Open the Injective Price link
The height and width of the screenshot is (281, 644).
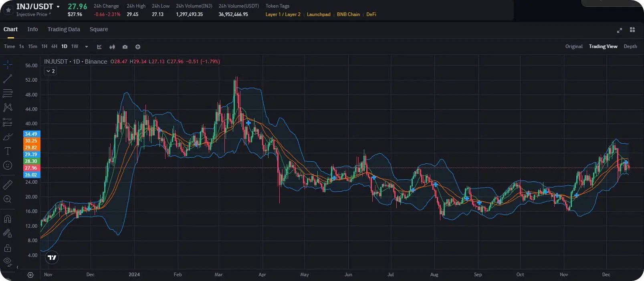(34, 14)
